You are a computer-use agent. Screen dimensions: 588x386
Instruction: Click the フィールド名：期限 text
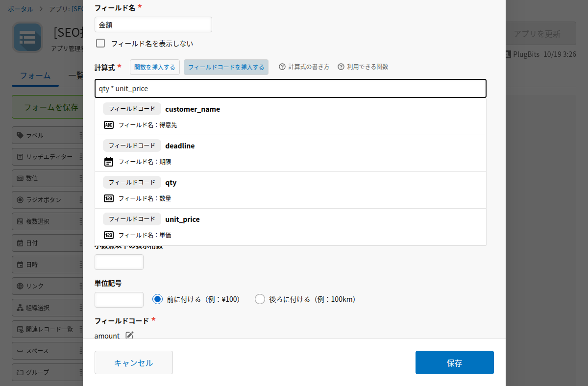tap(145, 162)
